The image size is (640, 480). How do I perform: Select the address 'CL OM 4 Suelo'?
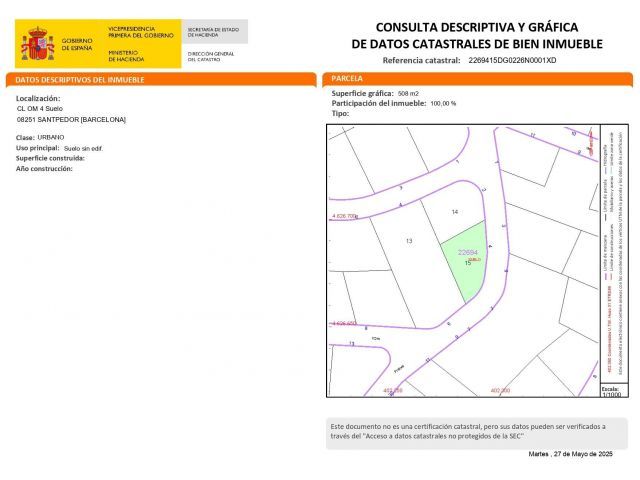(40, 109)
